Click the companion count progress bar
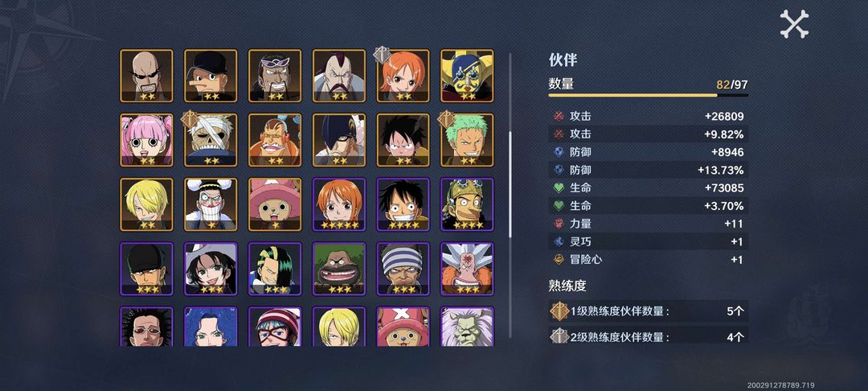868x391 pixels. [649, 95]
